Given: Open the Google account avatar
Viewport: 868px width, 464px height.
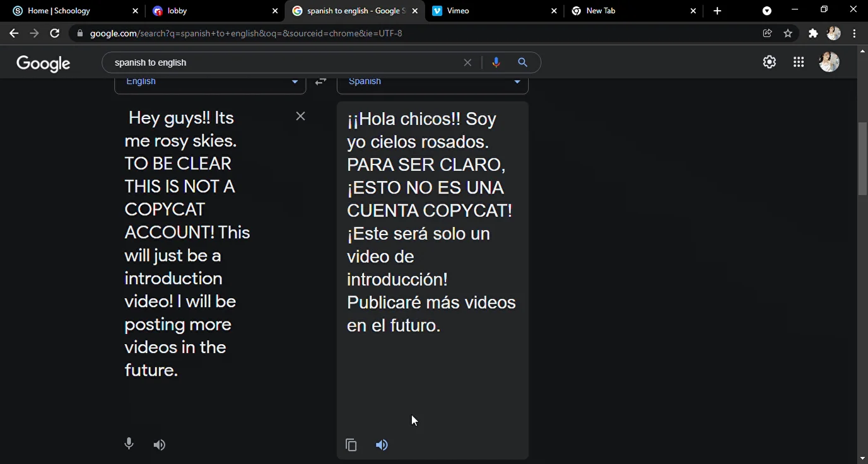Looking at the screenshot, I should (829, 62).
